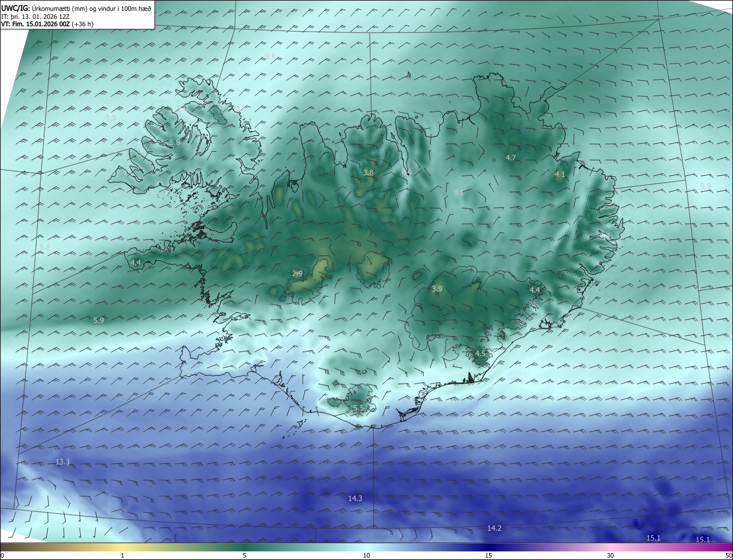Click the 5.9 value label
The image size is (733, 560).
click(x=98, y=320)
